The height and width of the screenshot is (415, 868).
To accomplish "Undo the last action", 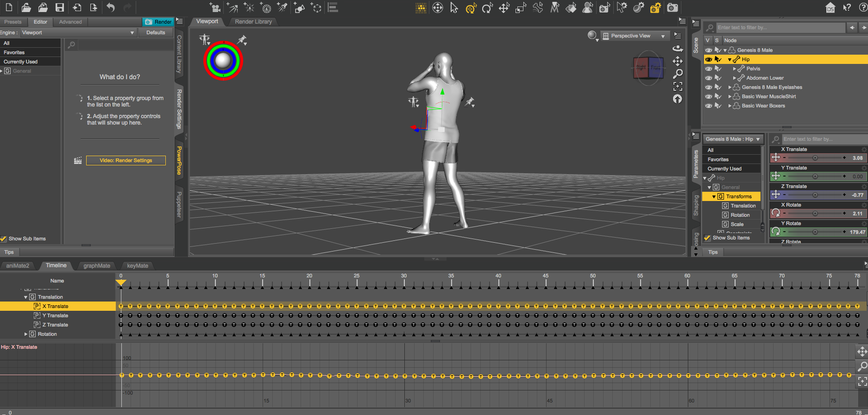I will pos(111,7).
